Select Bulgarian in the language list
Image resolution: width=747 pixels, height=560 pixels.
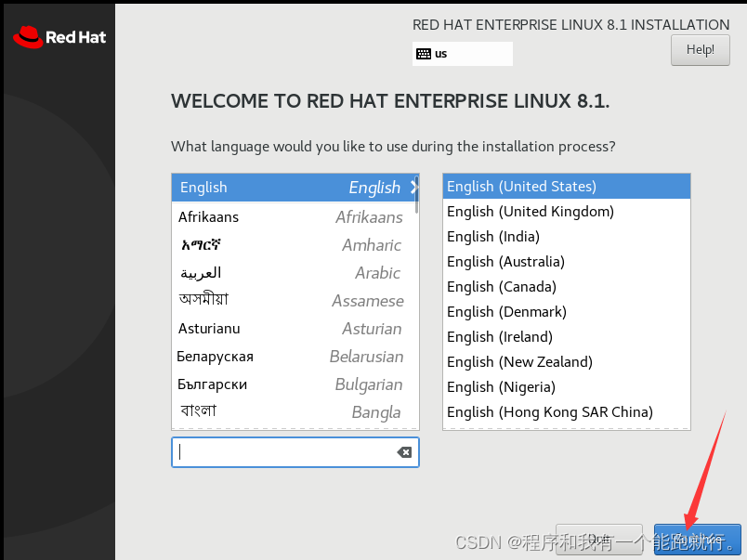[x=295, y=384]
